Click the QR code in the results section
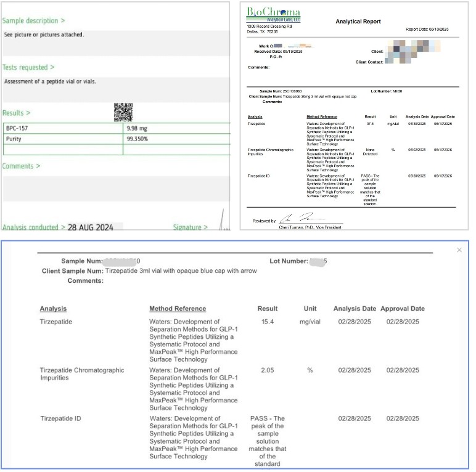 tap(123, 112)
